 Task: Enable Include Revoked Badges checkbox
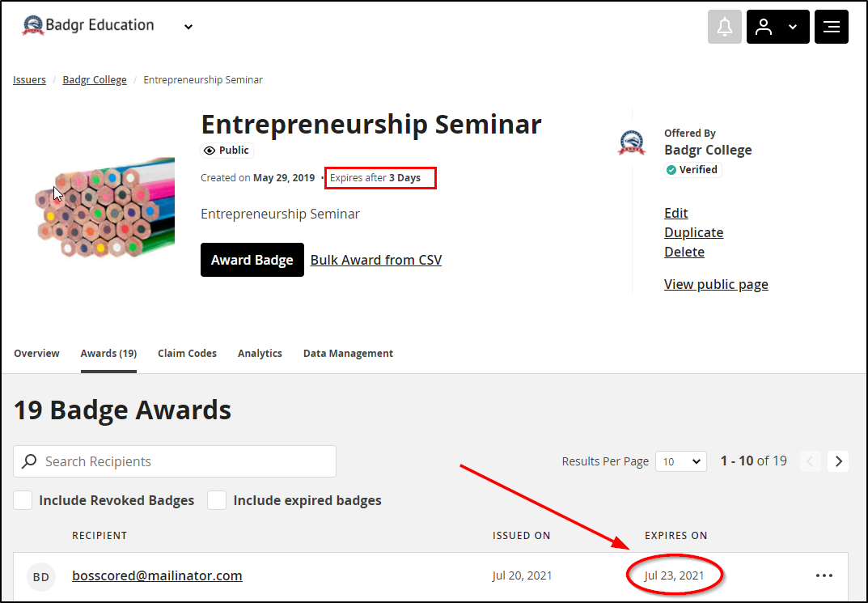[x=23, y=500]
